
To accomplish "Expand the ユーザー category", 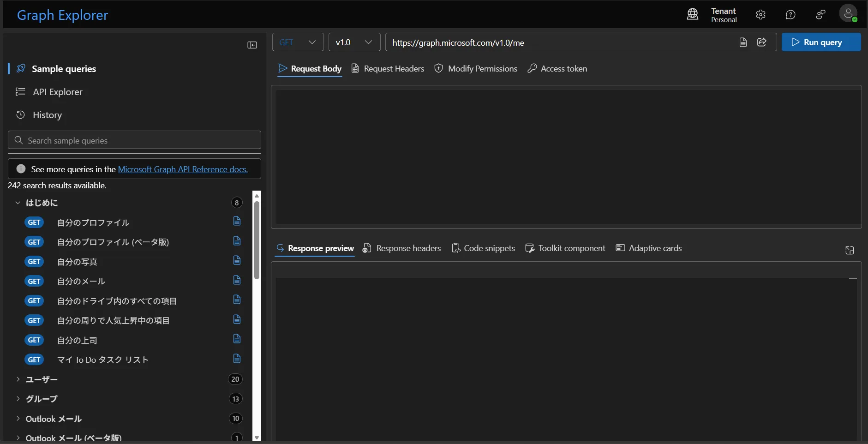I will (18, 379).
